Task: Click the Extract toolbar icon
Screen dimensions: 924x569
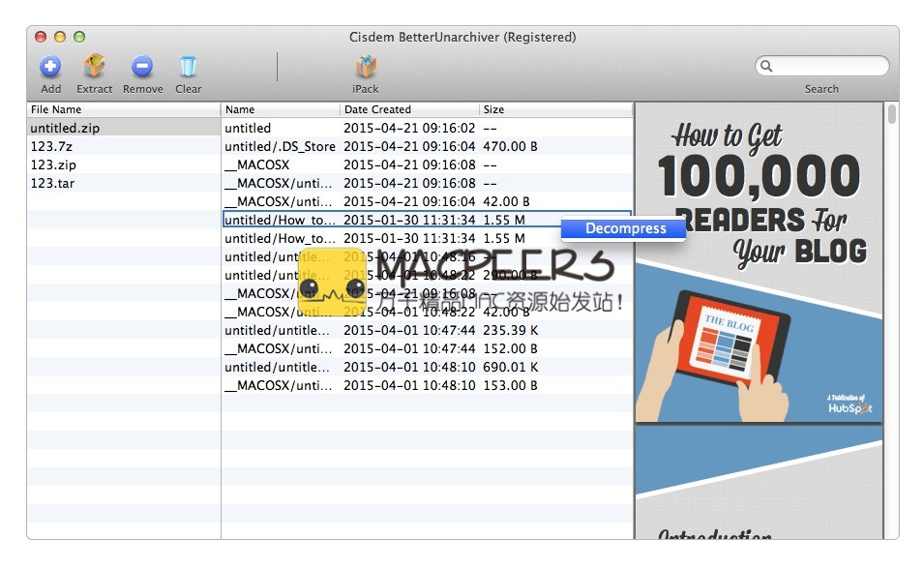Action: point(95,67)
